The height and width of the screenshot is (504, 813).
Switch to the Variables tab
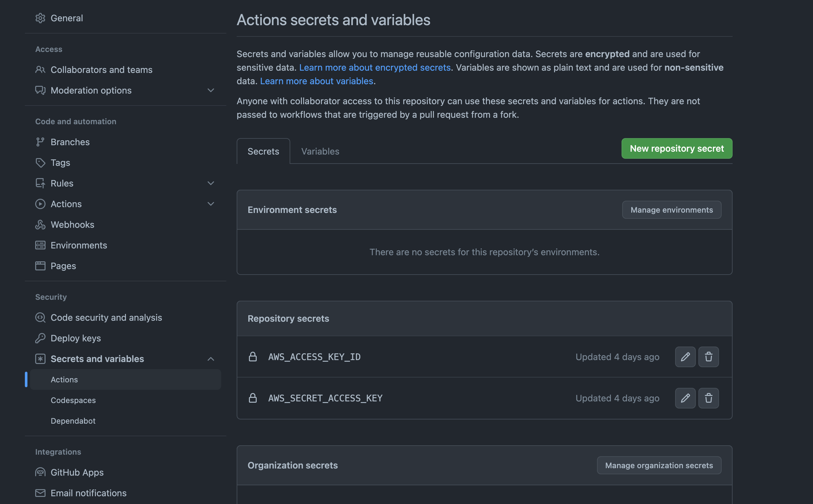click(x=320, y=151)
